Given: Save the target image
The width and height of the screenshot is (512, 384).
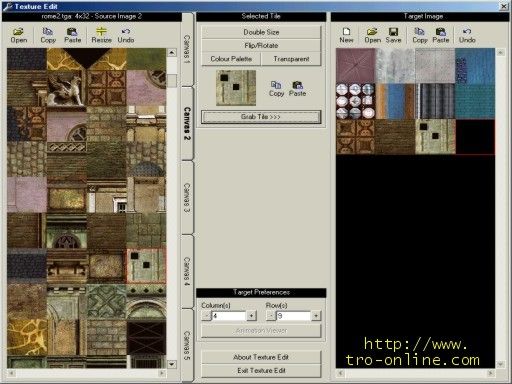Looking at the screenshot, I should click(x=393, y=35).
